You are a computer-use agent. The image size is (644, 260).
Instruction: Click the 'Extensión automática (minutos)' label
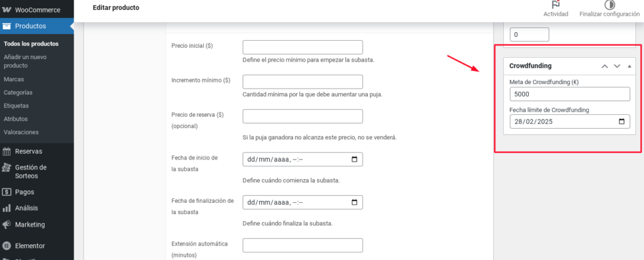click(x=199, y=249)
